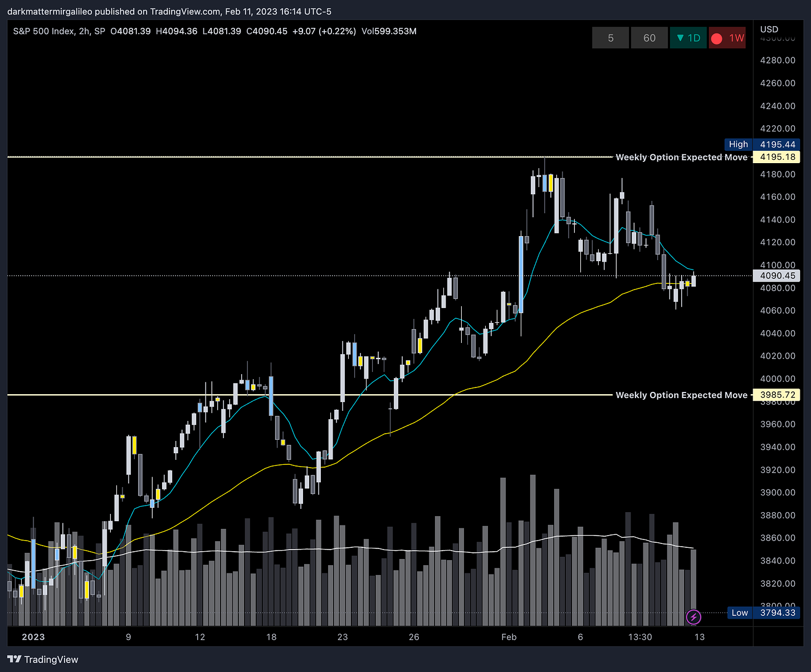Click the High 4195.44 price label
The width and height of the screenshot is (811, 672).
(x=763, y=144)
